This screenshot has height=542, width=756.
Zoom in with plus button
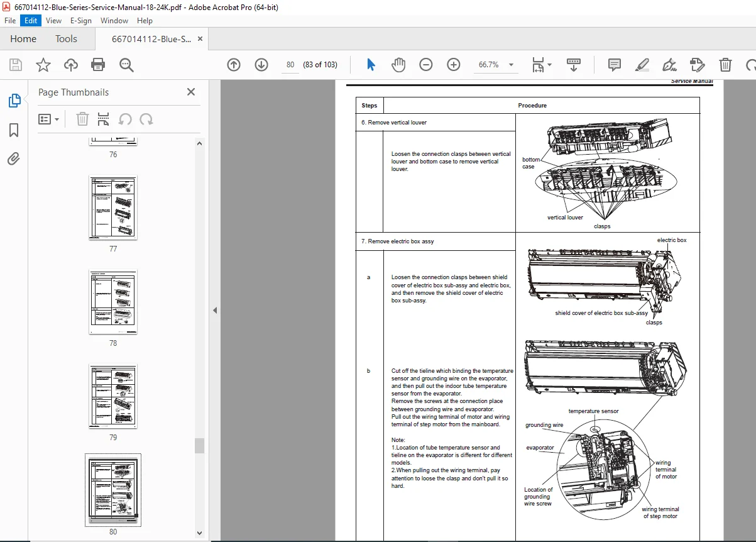[x=454, y=64]
